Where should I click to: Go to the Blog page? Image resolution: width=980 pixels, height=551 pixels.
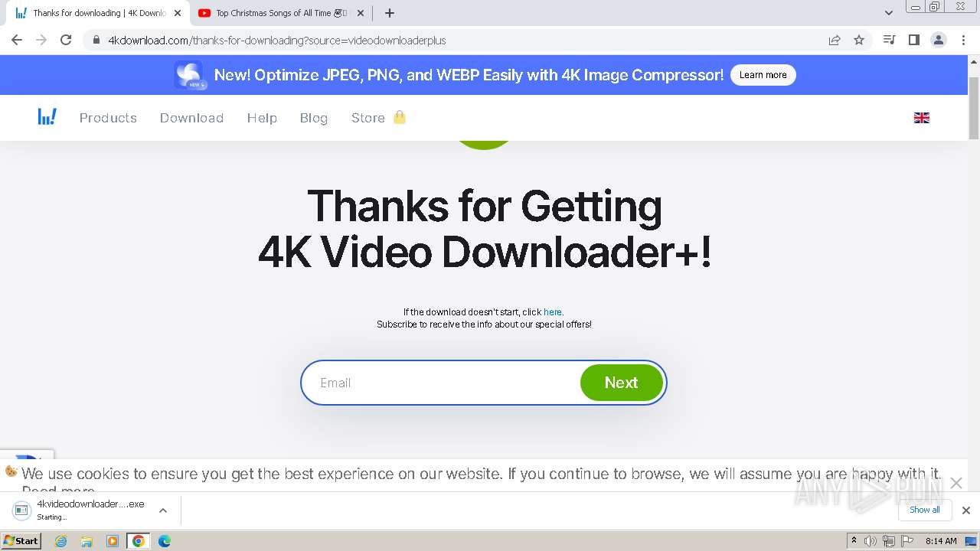click(314, 118)
